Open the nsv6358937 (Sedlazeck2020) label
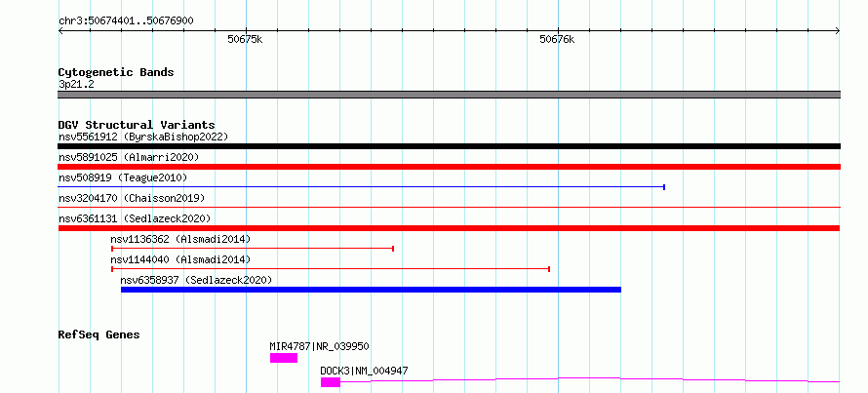This screenshot has width=868, height=393. click(x=196, y=280)
